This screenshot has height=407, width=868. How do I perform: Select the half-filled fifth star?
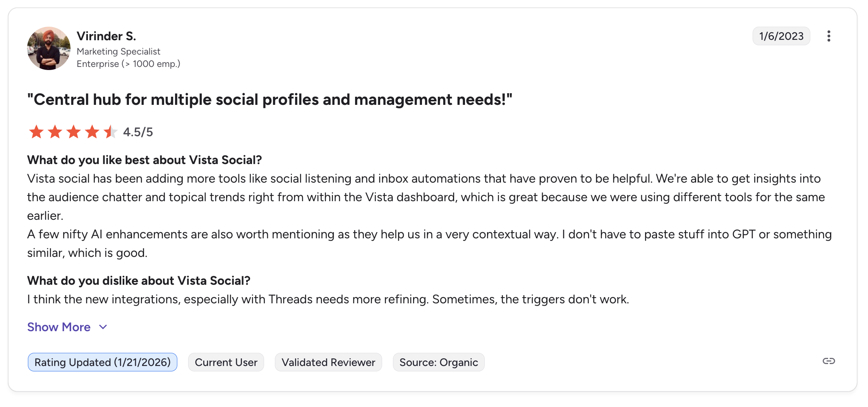(x=110, y=132)
